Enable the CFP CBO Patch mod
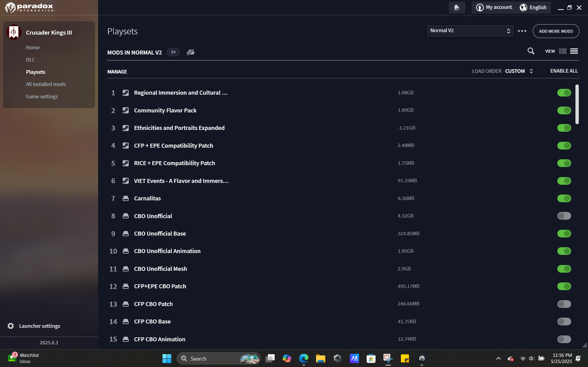This screenshot has height=367, width=588. [x=564, y=304]
